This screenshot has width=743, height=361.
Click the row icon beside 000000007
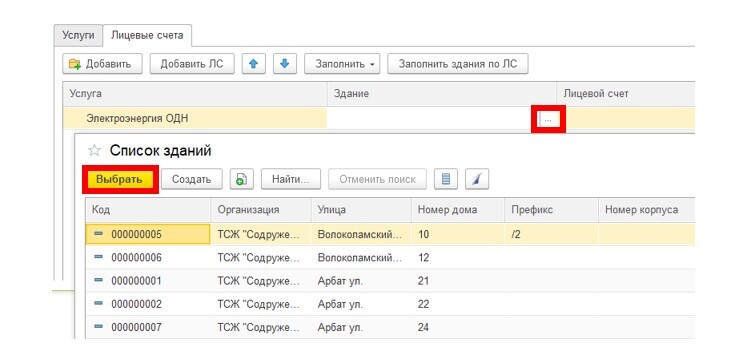coord(99,326)
